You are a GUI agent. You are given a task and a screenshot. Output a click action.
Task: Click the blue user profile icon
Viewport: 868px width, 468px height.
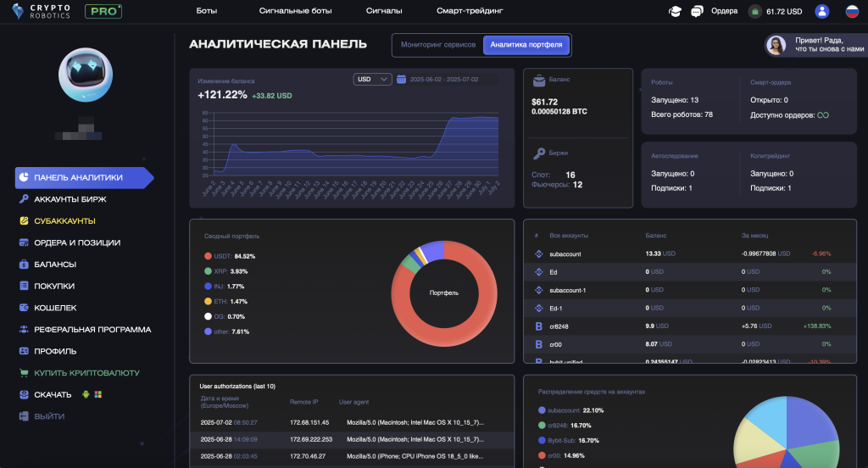point(822,11)
